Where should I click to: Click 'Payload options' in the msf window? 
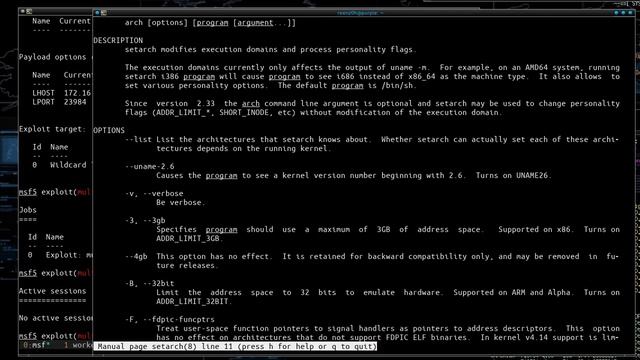coord(52,57)
